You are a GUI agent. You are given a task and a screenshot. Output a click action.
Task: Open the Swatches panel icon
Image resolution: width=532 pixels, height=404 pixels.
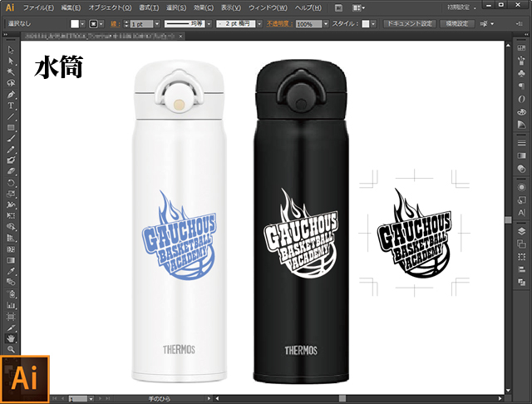point(521,48)
